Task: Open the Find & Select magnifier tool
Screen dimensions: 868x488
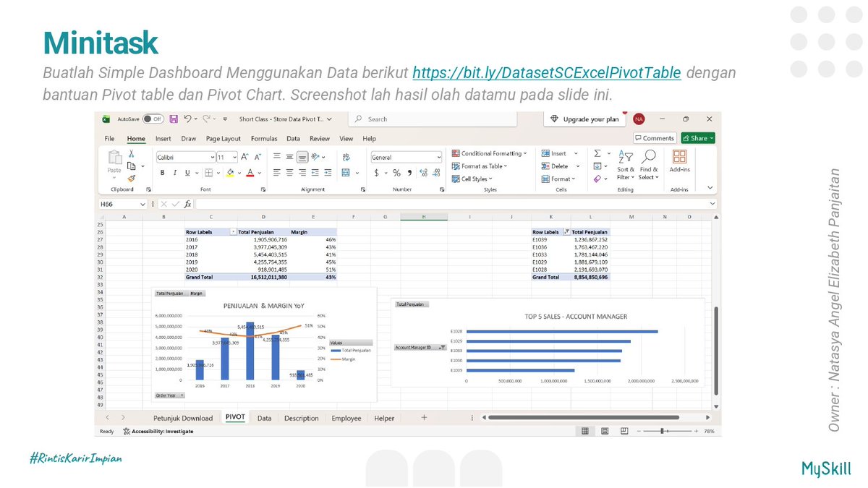Action: (648, 165)
